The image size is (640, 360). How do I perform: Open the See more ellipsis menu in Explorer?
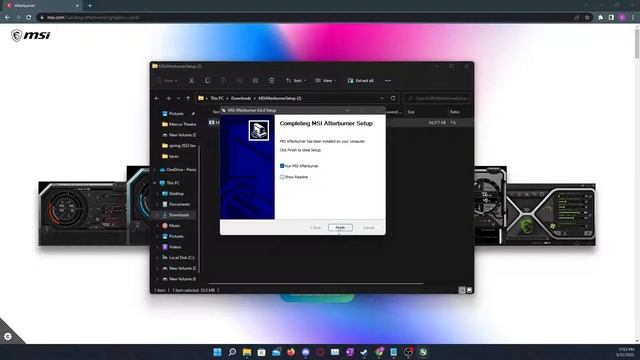click(x=388, y=80)
